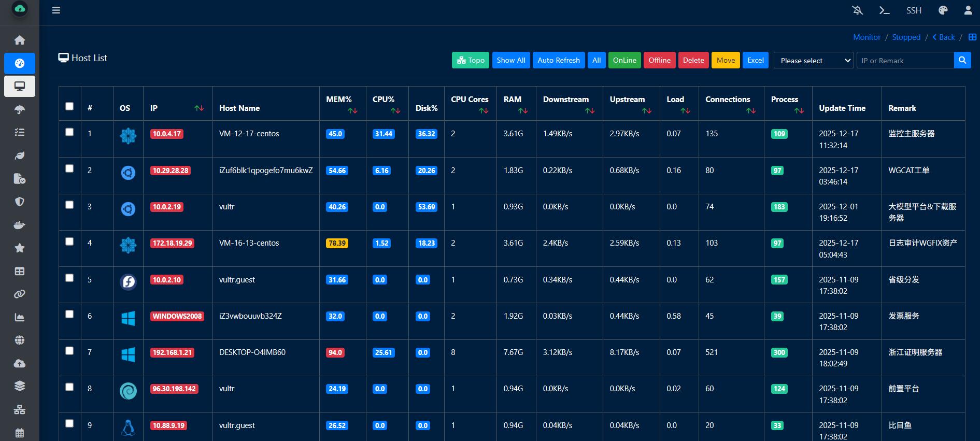
Task: Open the file check sidebar icon
Action: [20, 179]
